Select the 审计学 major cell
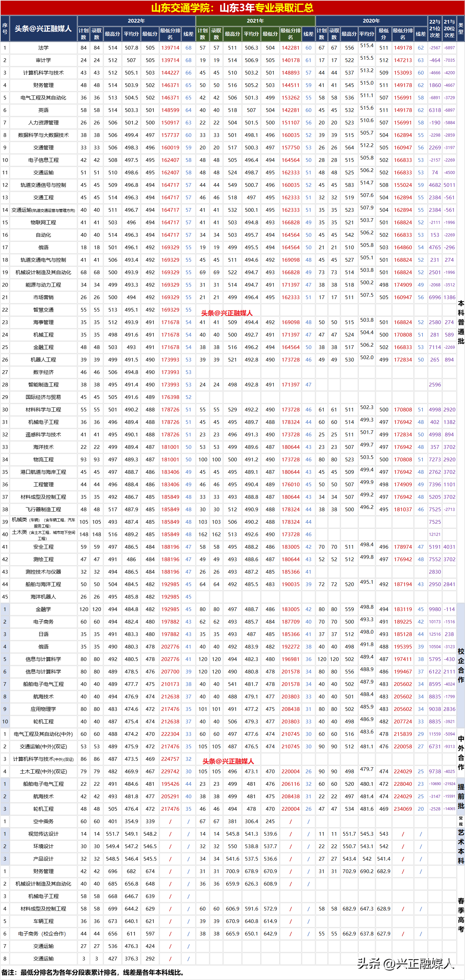 point(43,60)
